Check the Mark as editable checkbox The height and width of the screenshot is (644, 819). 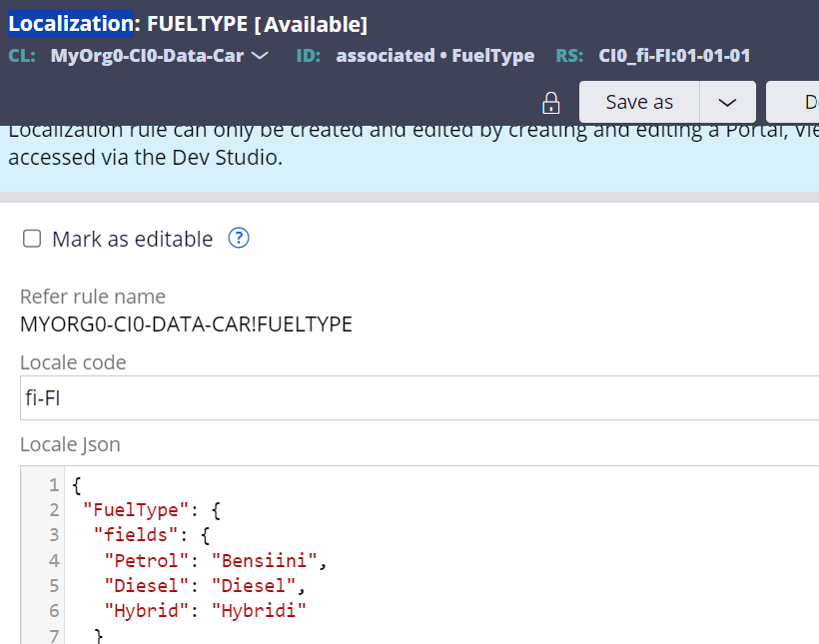coord(31,239)
